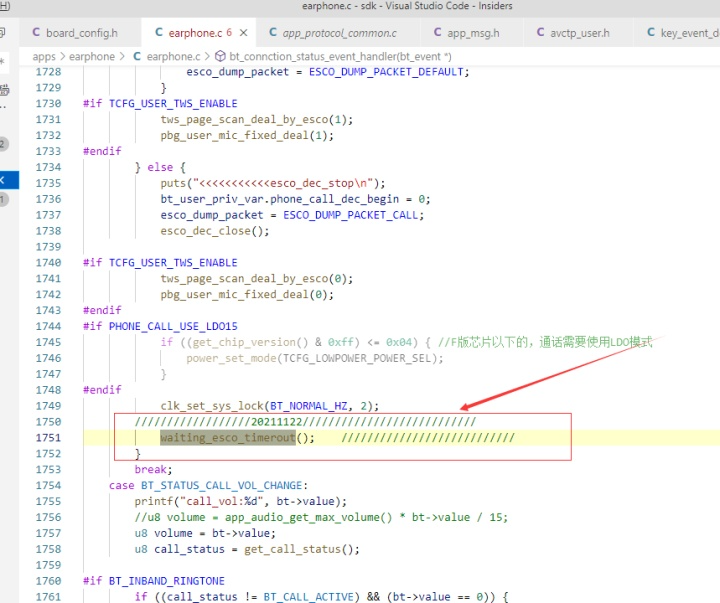Open bt_connction_status_event_handler breadcrumb symbol list

pyautogui.click(x=340, y=56)
